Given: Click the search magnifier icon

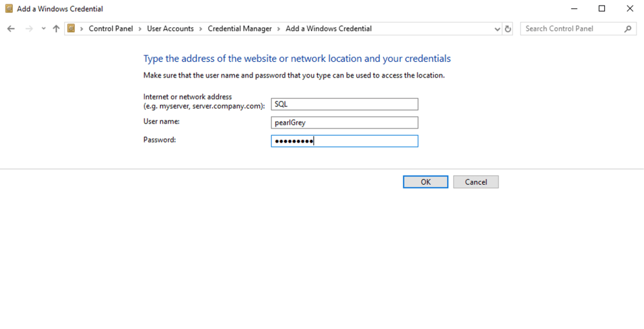Looking at the screenshot, I should coord(628,28).
